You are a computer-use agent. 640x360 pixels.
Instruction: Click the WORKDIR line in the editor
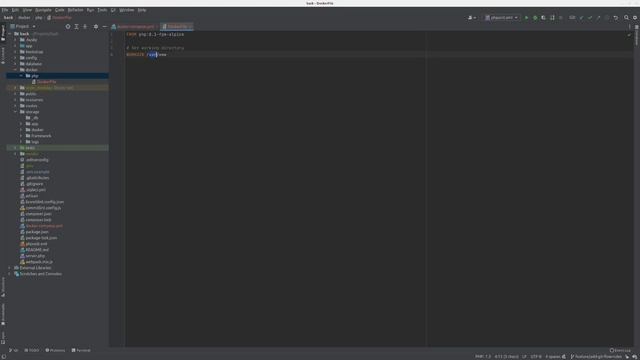tap(147, 55)
